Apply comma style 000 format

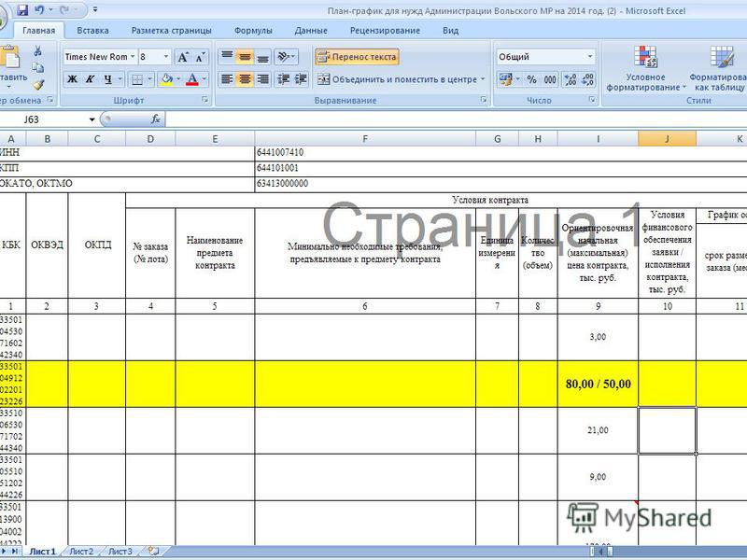pyautogui.click(x=549, y=79)
